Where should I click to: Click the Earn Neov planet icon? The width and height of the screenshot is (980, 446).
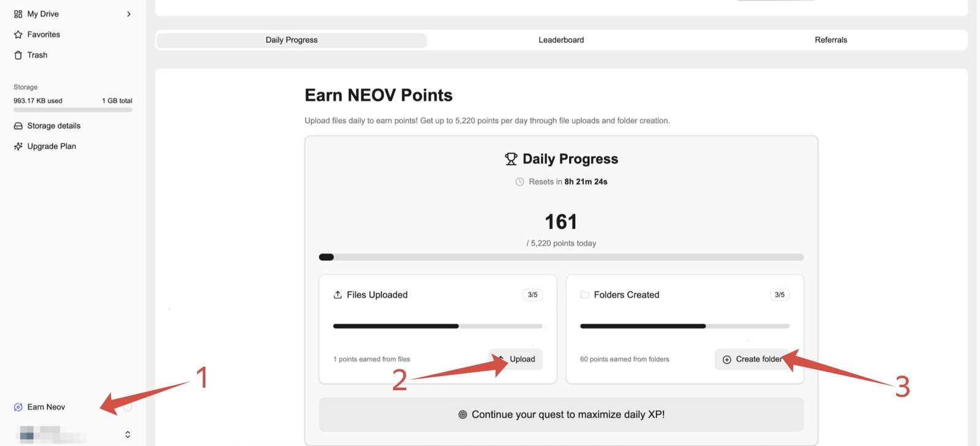(18, 407)
